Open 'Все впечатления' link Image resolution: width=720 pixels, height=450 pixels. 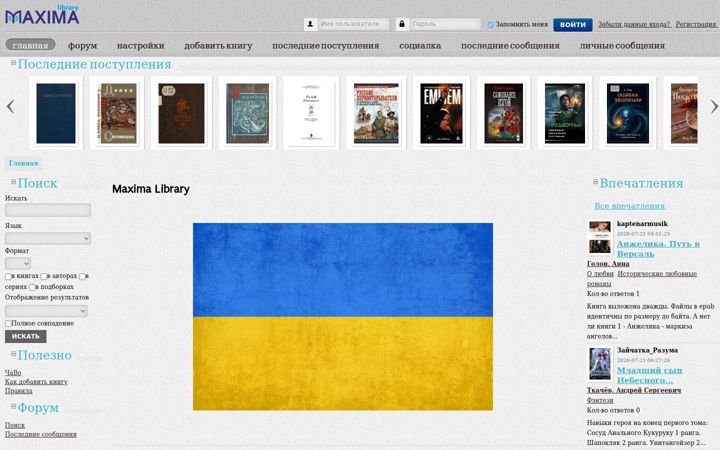point(630,206)
